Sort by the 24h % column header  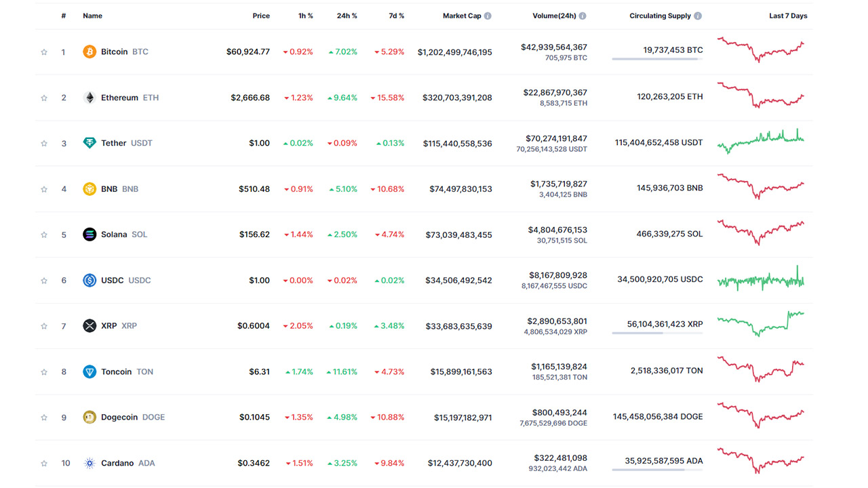click(347, 16)
